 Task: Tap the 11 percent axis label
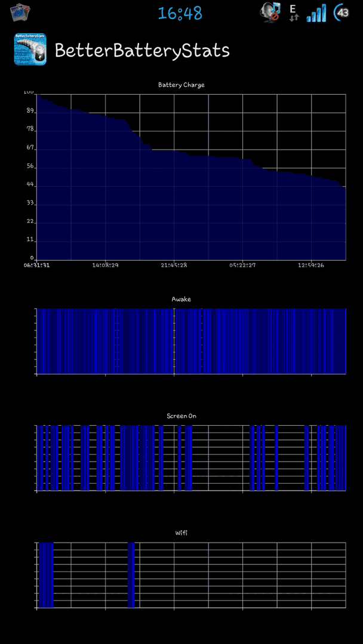(x=29, y=240)
